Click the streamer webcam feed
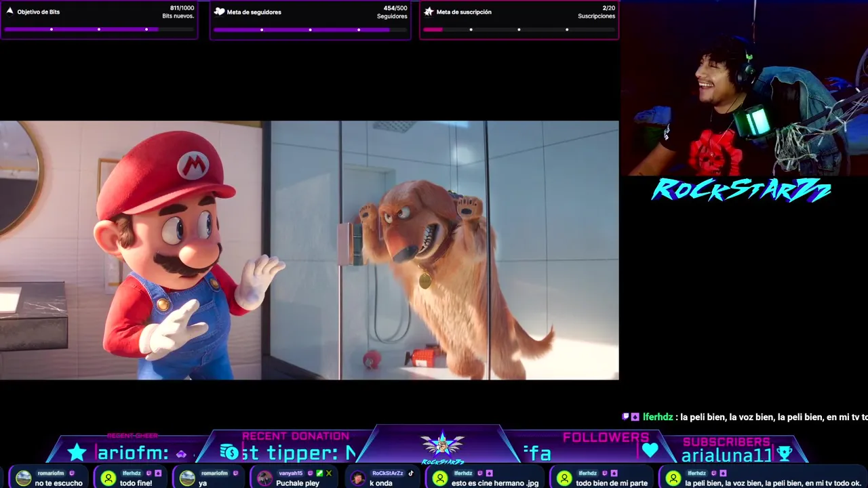868x488 pixels. 744,88
